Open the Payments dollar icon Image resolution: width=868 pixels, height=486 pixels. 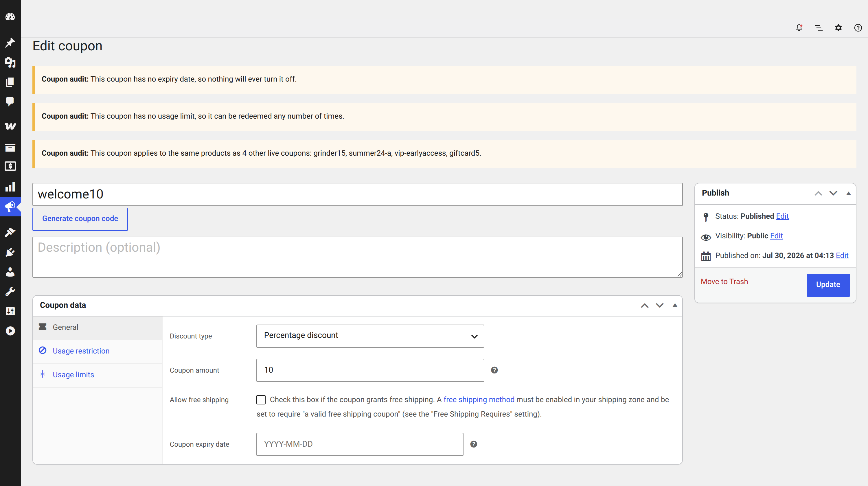10,166
